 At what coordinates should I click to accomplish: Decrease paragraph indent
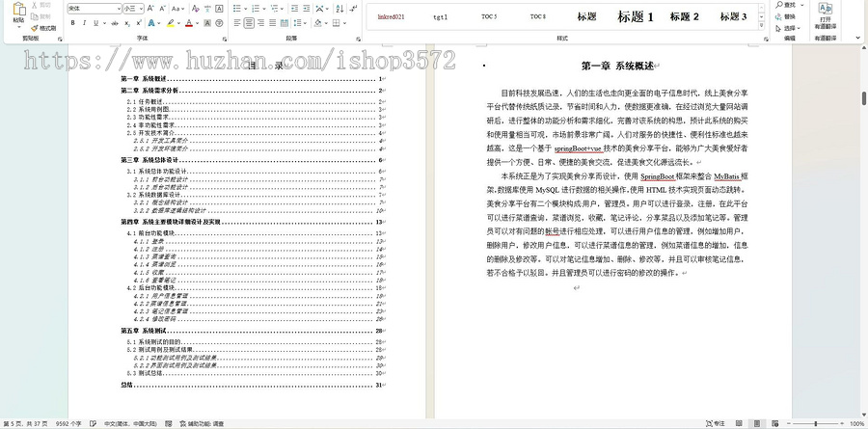pos(294,9)
